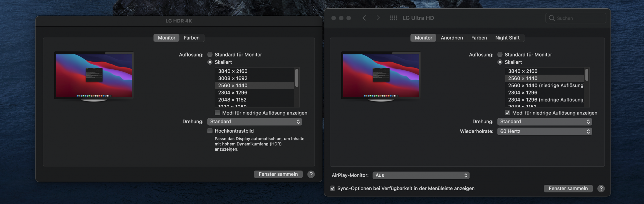Image resolution: width=644 pixels, height=204 pixels.
Task: Open help in the LG Ultra HD window
Action: click(601, 189)
